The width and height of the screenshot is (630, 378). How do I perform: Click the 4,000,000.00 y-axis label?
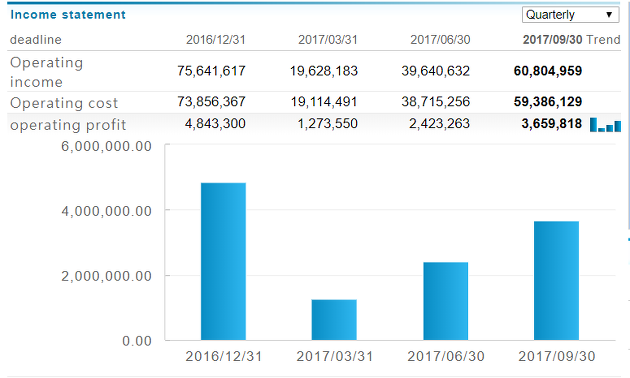(106, 211)
